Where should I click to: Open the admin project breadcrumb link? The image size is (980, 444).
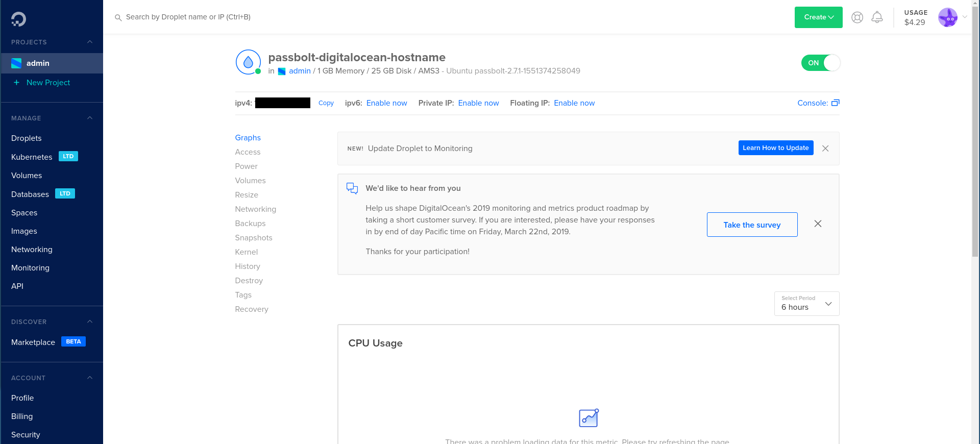[300, 71]
